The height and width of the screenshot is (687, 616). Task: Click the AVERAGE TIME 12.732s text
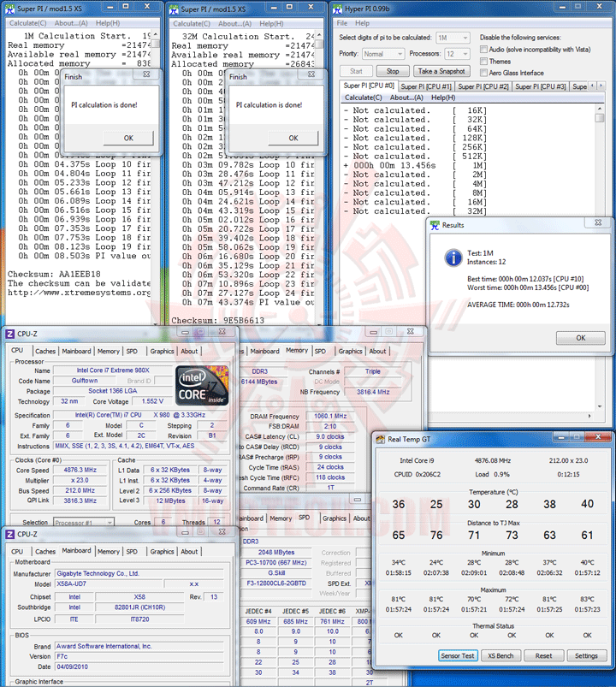pos(518,305)
